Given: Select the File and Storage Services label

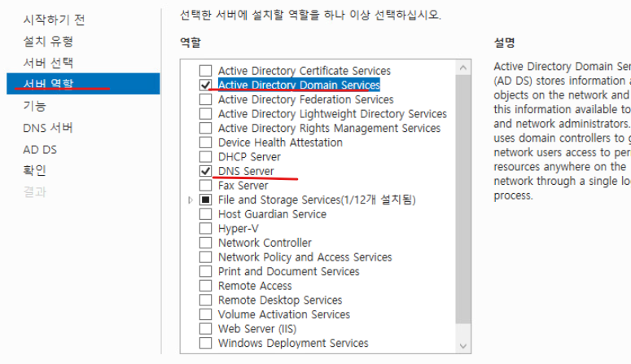Looking at the screenshot, I should click(x=317, y=200).
